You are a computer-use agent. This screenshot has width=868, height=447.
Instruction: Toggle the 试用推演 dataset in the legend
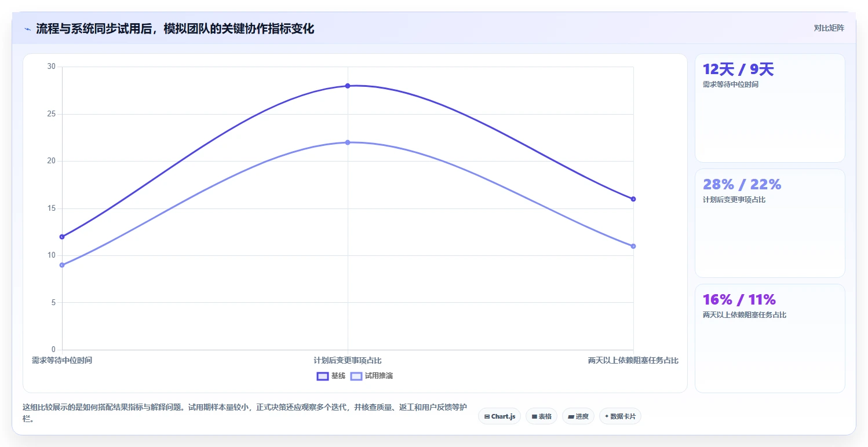point(372,376)
